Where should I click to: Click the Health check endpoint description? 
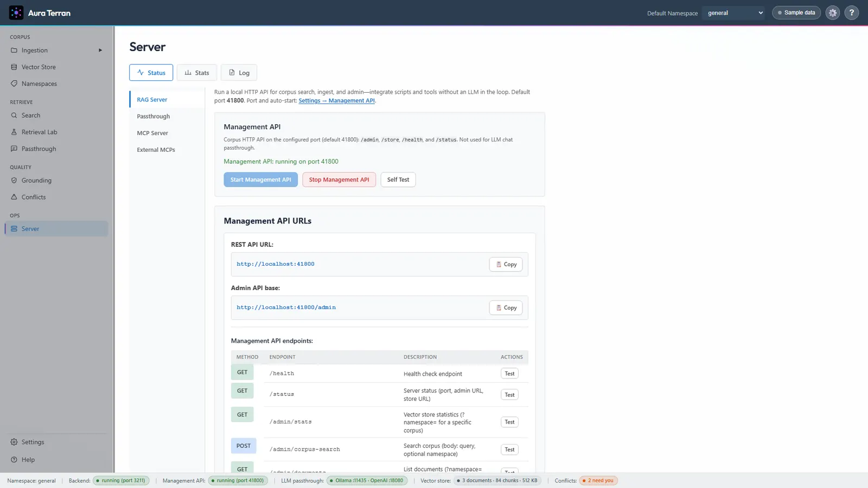pos(433,374)
